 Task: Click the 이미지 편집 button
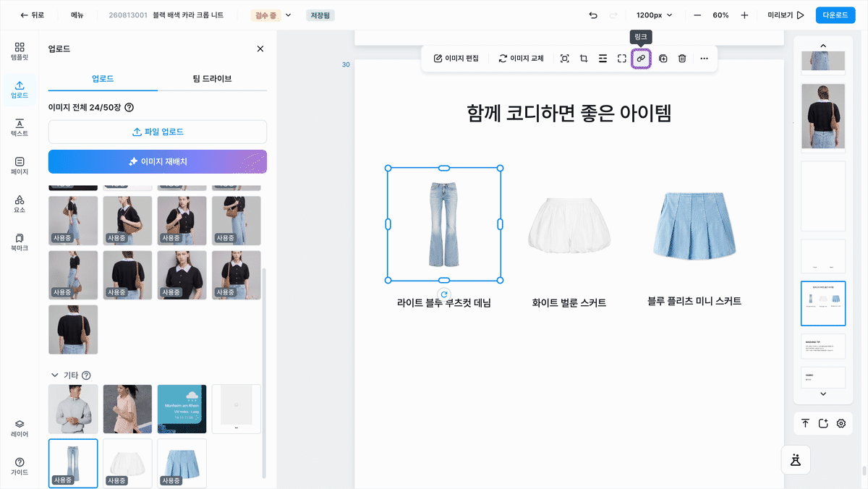pyautogui.click(x=456, y=59)
